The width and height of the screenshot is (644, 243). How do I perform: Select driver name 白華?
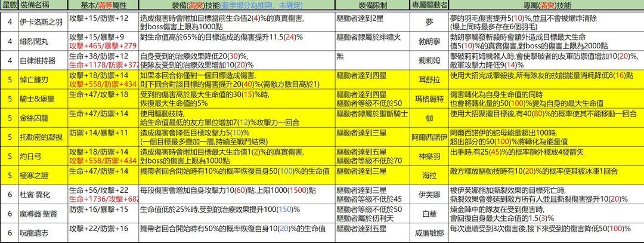pyautogui.click(x=429, y=214)
